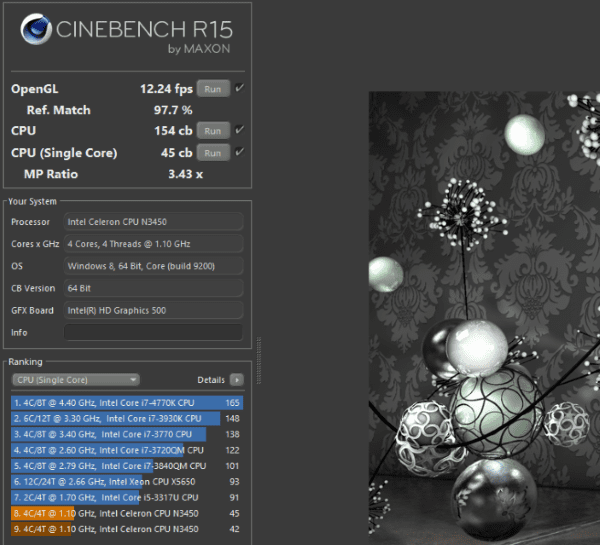
Task: Open the CPU (Single Core) ranking dropdown
Action: pyautogui.click(x=76, y=380)
